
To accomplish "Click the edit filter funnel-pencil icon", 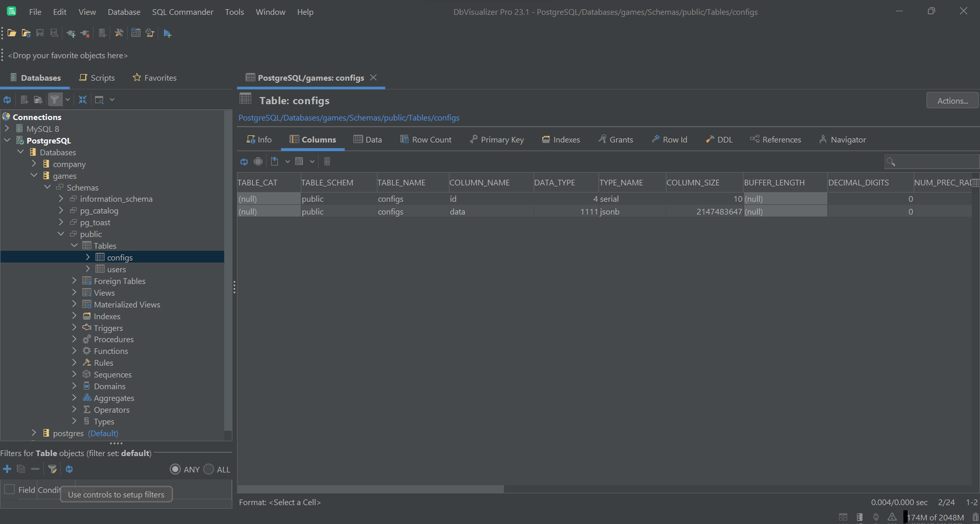I will 52,469.
